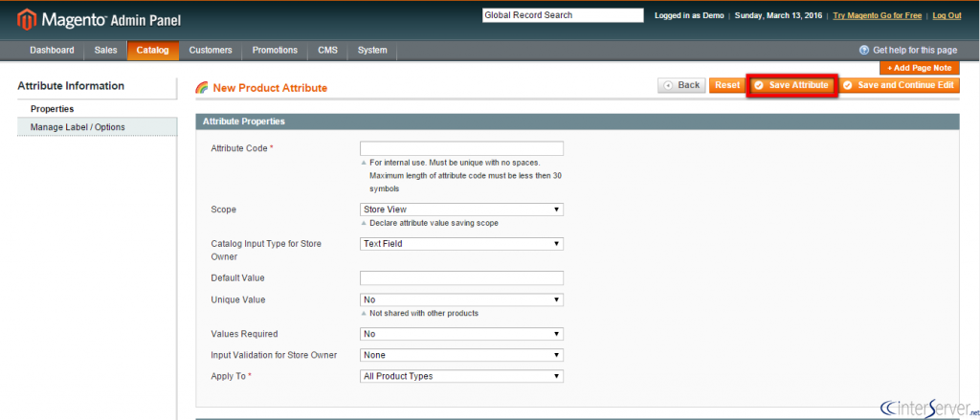
Task: Click the rainbow icon beside New Product Attribute
Action: point(202,88)
